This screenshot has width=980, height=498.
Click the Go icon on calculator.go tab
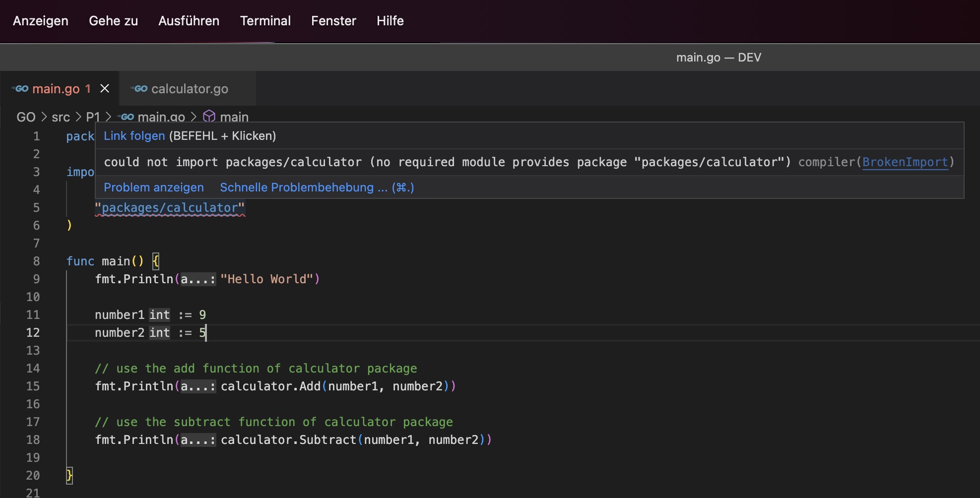point(139,89)
